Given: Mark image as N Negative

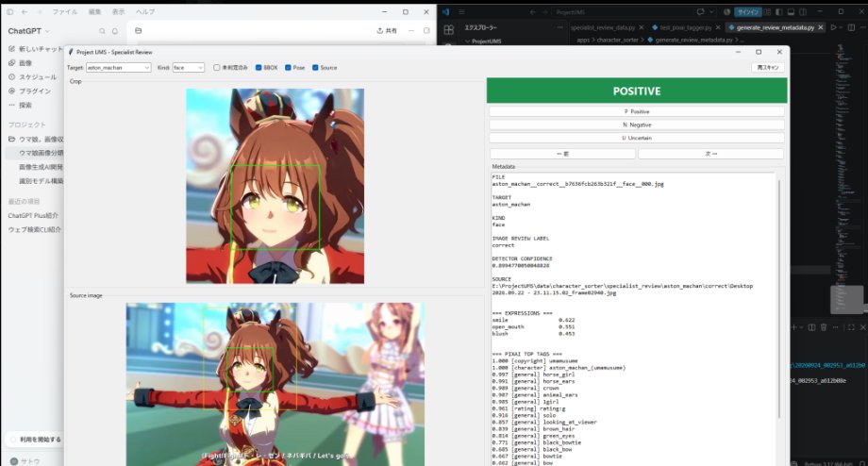Looking at the screenshot, I should [637, 125].
